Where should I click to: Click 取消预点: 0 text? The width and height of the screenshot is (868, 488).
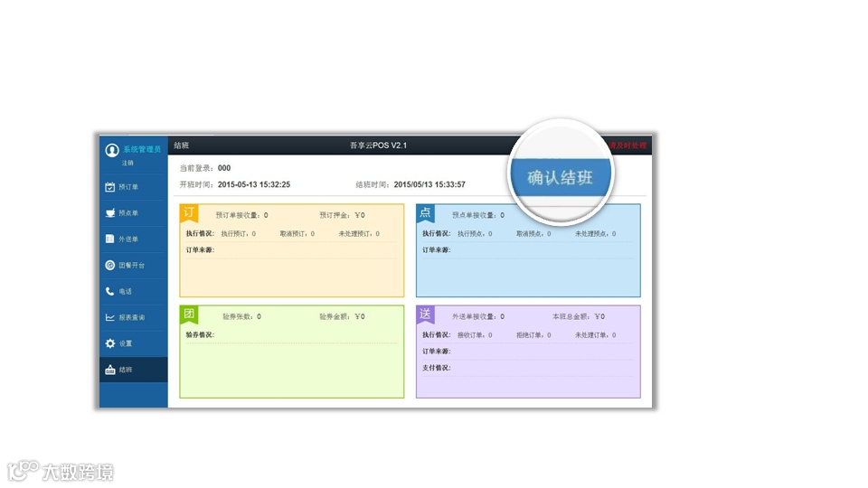533,234
